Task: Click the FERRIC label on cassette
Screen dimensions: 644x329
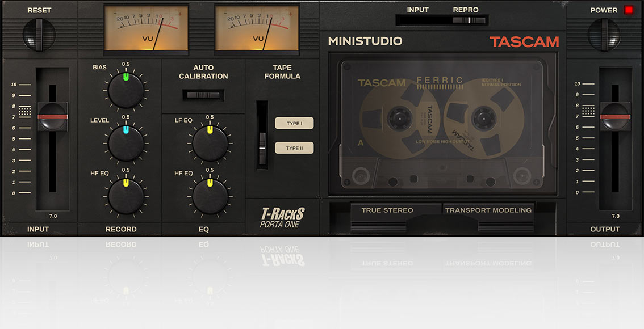Action: pyautogui.click(x=440, y=80)
